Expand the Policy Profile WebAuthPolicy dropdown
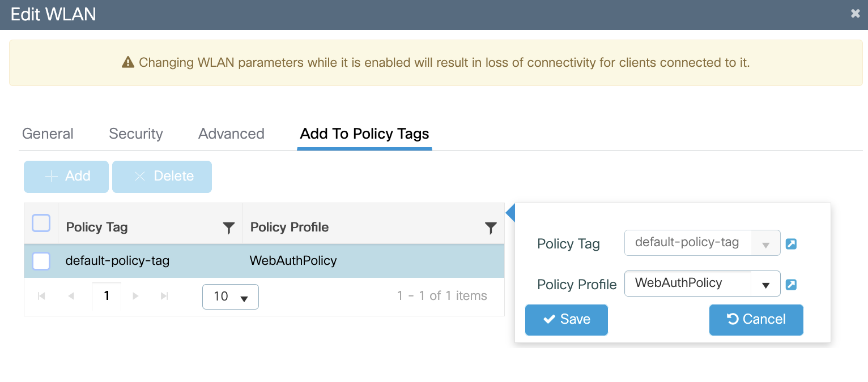 pos(765,285)
